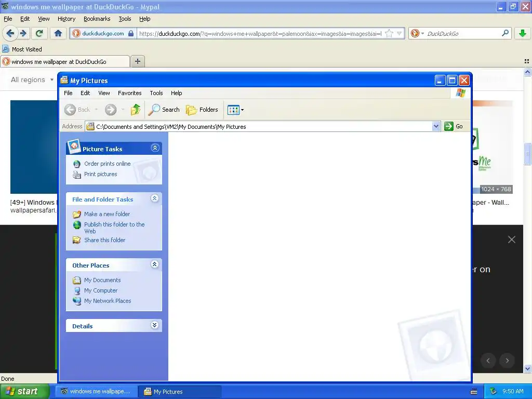Open the Mypal File menu
532x399 pixels.
[x=8, y=19]
